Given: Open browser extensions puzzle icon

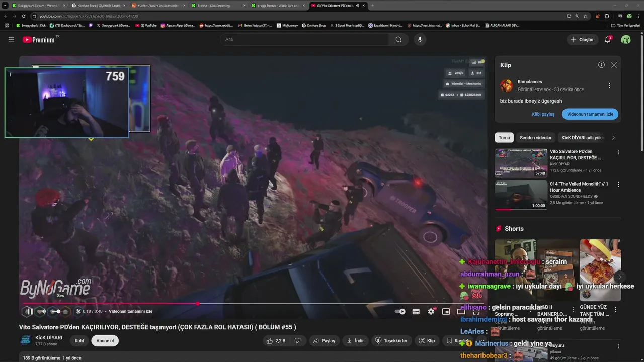Looking at the screenshot, I should click(607, 16).
